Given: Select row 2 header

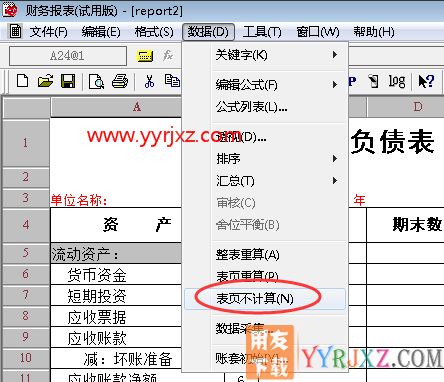Looking at the screenshot, I should pos(26,177).
